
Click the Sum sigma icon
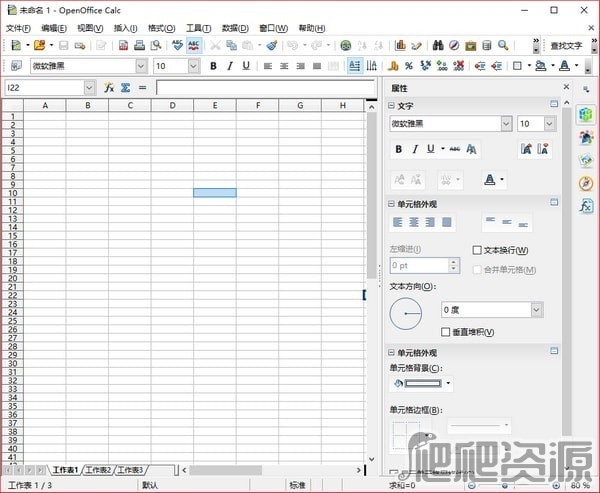pyautogui.click(x=126, y=88)
